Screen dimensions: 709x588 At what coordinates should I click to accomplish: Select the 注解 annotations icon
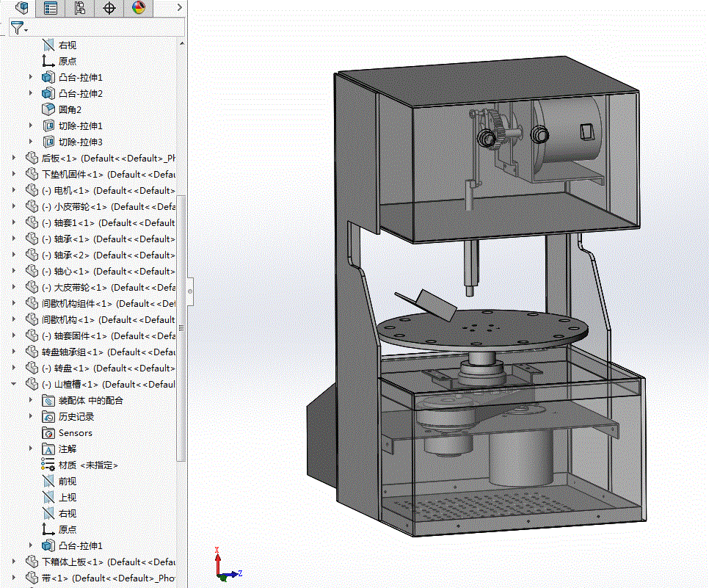(48, 449)
